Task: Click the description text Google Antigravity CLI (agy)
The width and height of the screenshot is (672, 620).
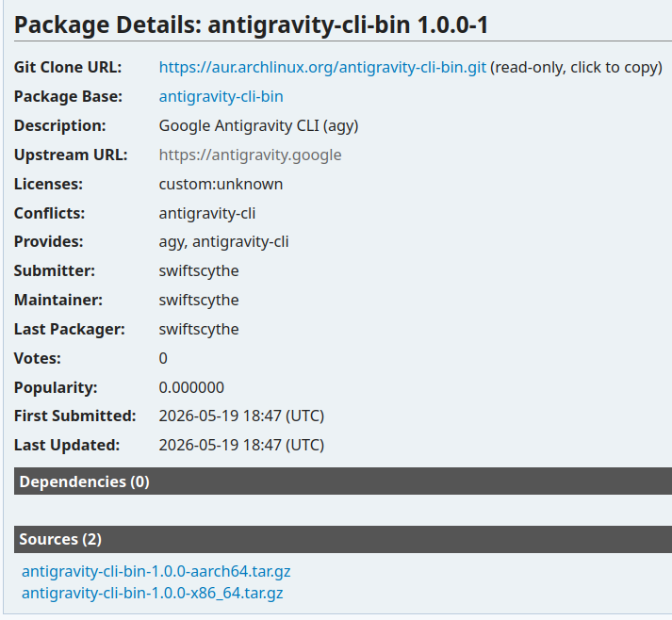Action: pyautogui.click(x=258, y=125)
